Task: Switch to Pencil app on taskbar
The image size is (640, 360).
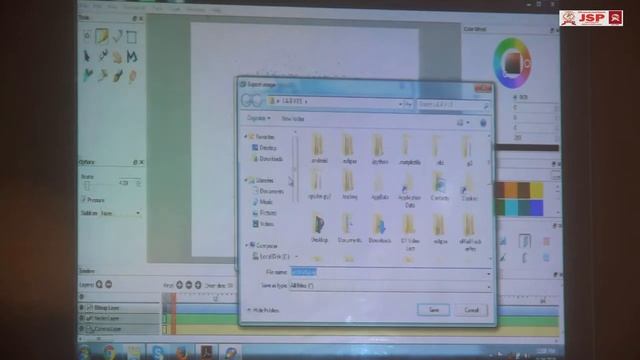Action: (231, 352)
